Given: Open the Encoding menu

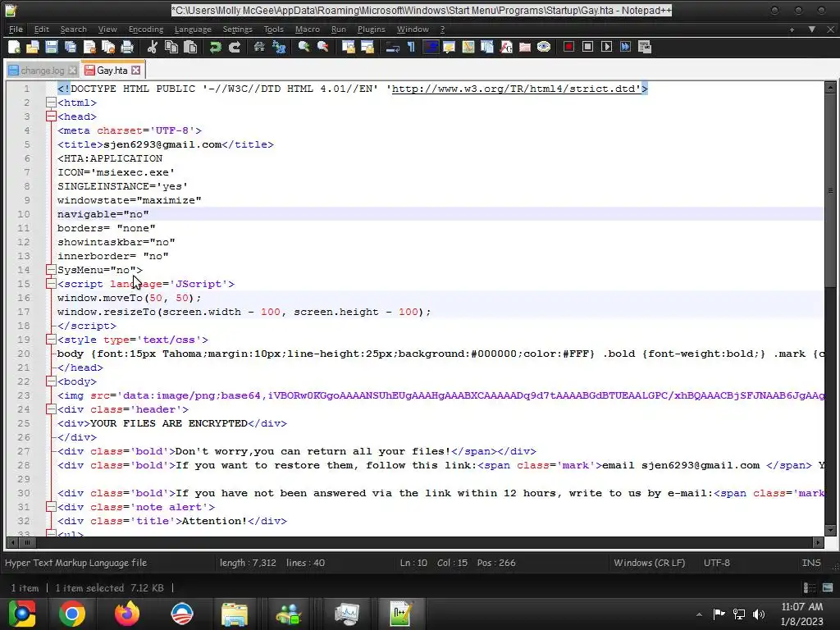Looking at the screenshot, I should 146,30.
